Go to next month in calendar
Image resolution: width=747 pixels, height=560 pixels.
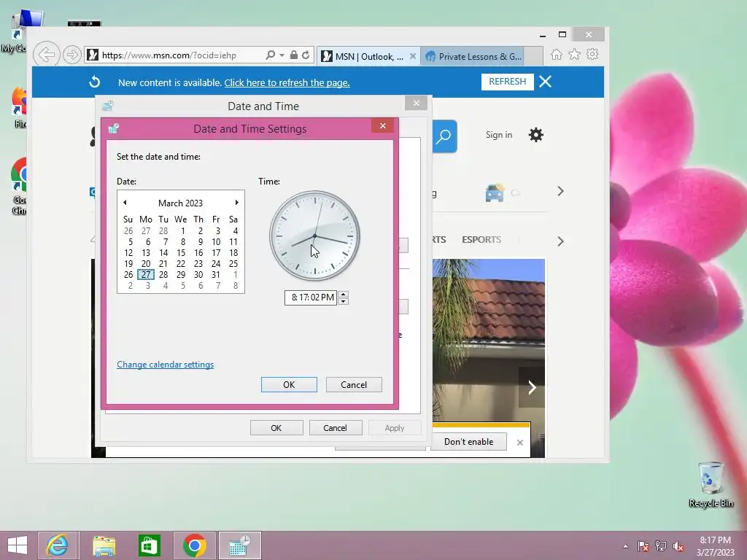click(x=237, y=203)
